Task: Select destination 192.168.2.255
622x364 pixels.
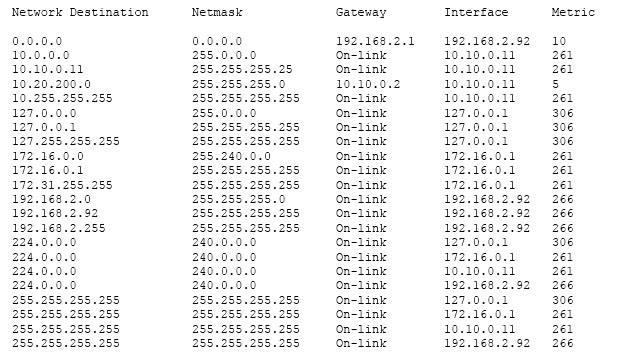Action: click(x=59, y=228)
